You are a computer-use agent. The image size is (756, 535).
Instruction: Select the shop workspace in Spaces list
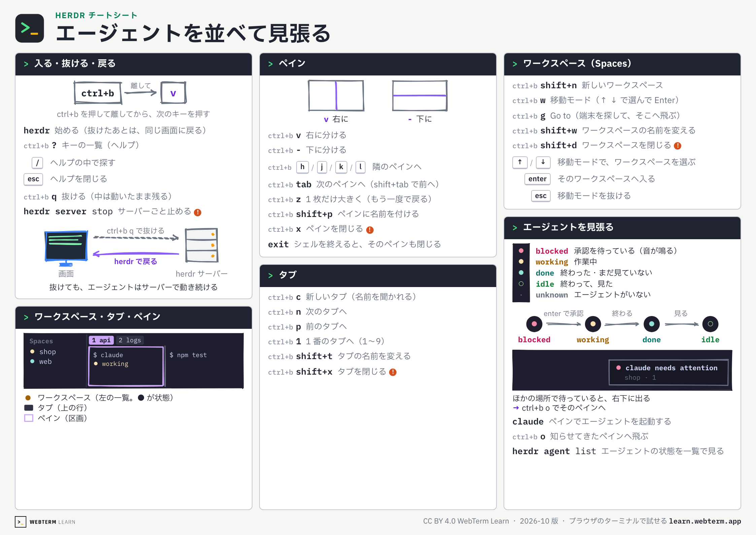tap(43, 352)
